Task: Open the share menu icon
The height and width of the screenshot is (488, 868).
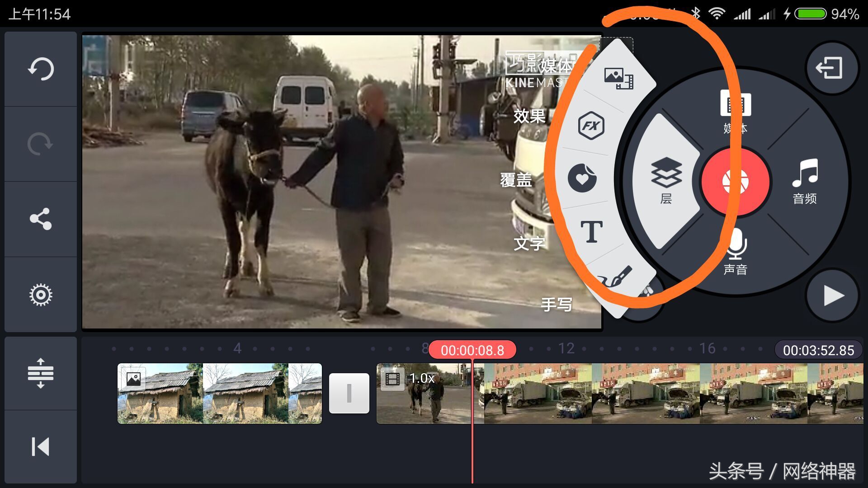Action: 41,219
